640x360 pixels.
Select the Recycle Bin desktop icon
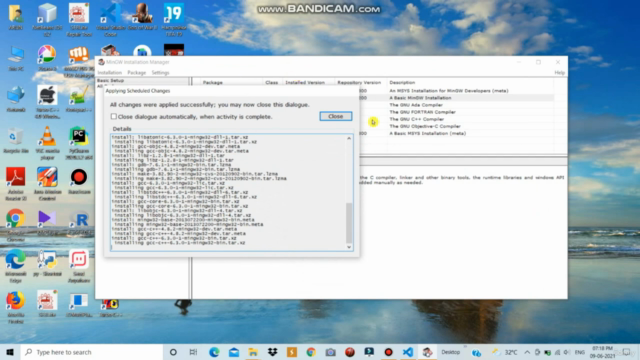click(x=16, y=141)
